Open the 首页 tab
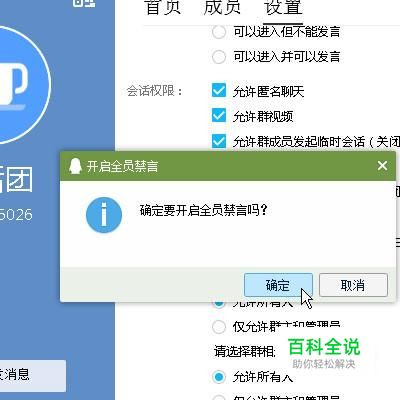This screenshot has height=400, width=400. [163, 7]
